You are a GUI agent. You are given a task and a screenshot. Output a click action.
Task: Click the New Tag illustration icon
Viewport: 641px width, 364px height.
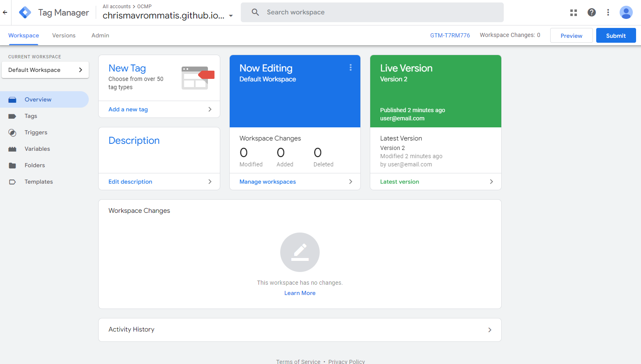[198, 78]
